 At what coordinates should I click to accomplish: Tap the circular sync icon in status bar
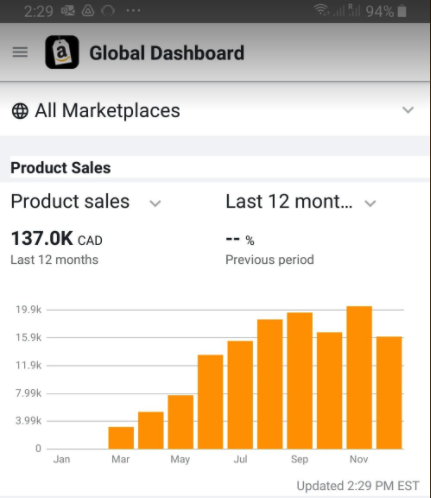click(108, 11)
